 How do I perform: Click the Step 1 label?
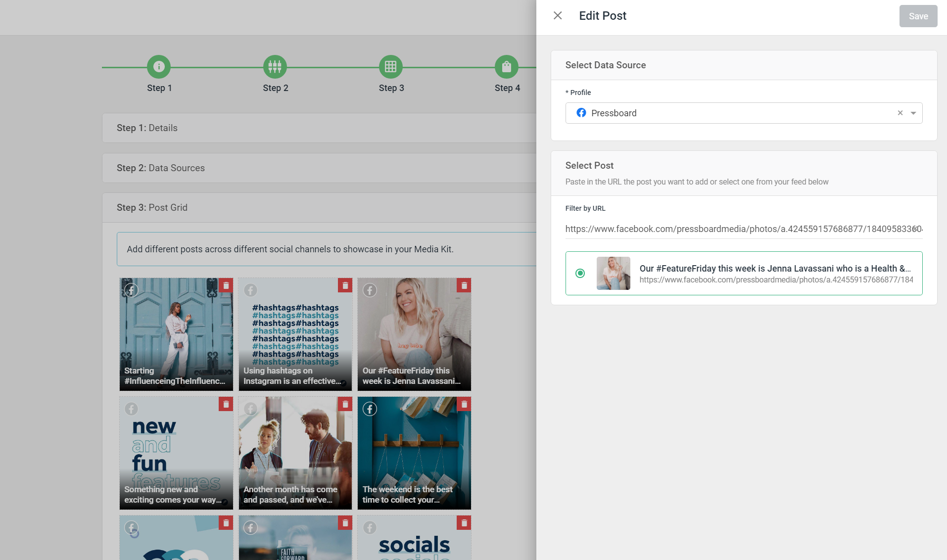159,88
